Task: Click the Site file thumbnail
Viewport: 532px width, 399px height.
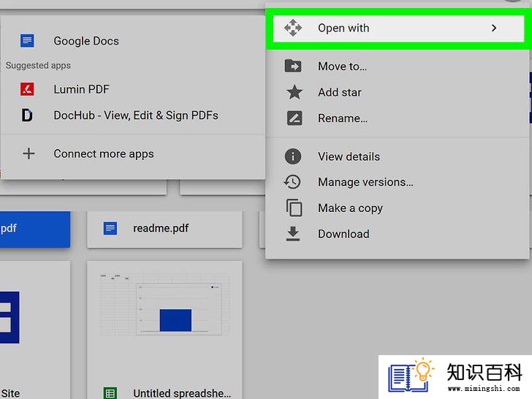Action: [x=9, y=317]
